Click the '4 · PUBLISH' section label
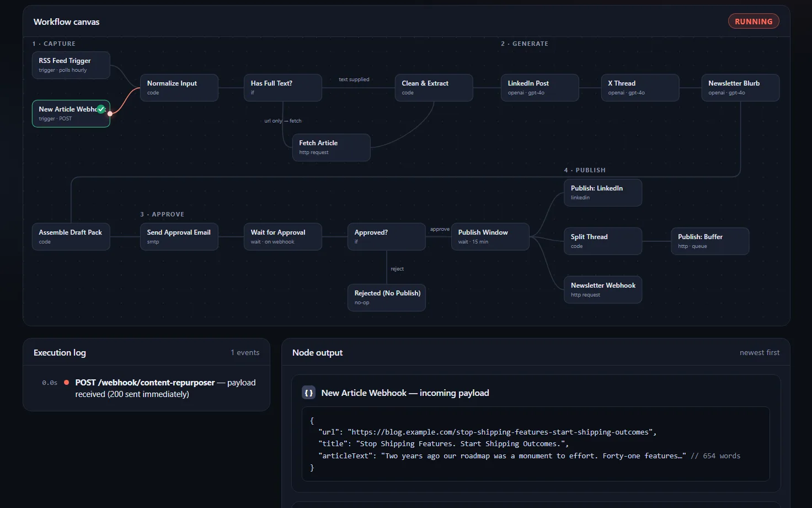Image resolution: width=812 pixels, height=508 pixels. click(x=585, y=170)
